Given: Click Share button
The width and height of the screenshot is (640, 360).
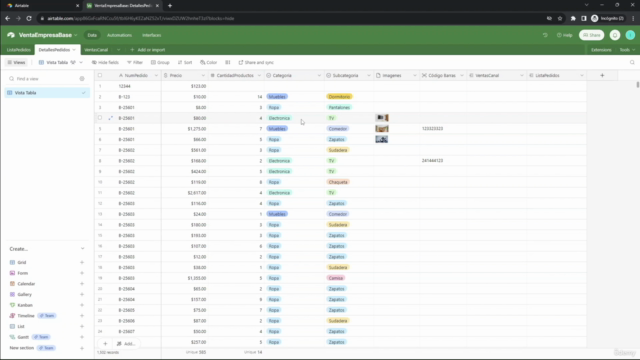Looking at the screenshot, I should pos(591,35).
